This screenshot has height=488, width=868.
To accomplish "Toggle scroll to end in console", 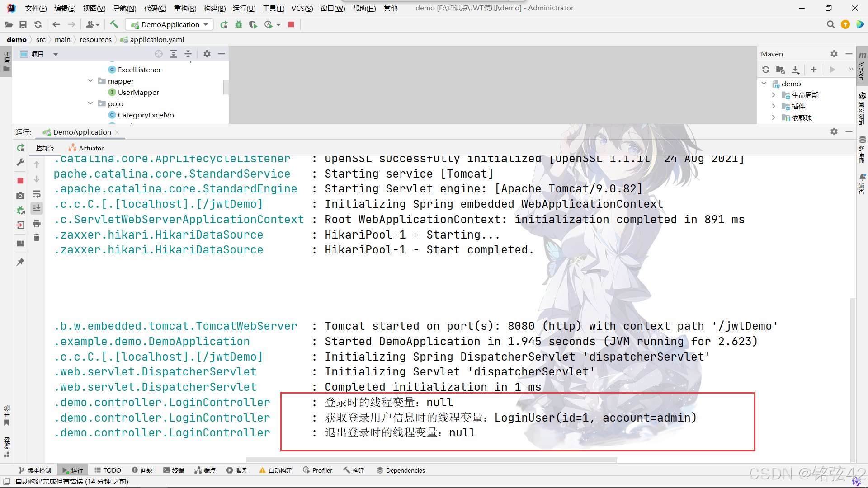I will click(37, 208).
